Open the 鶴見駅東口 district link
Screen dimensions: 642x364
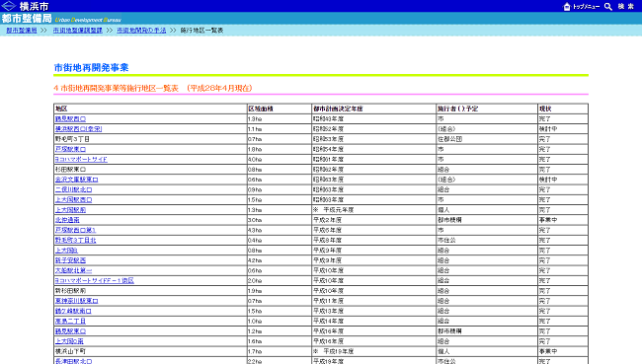tap(70, 331)
